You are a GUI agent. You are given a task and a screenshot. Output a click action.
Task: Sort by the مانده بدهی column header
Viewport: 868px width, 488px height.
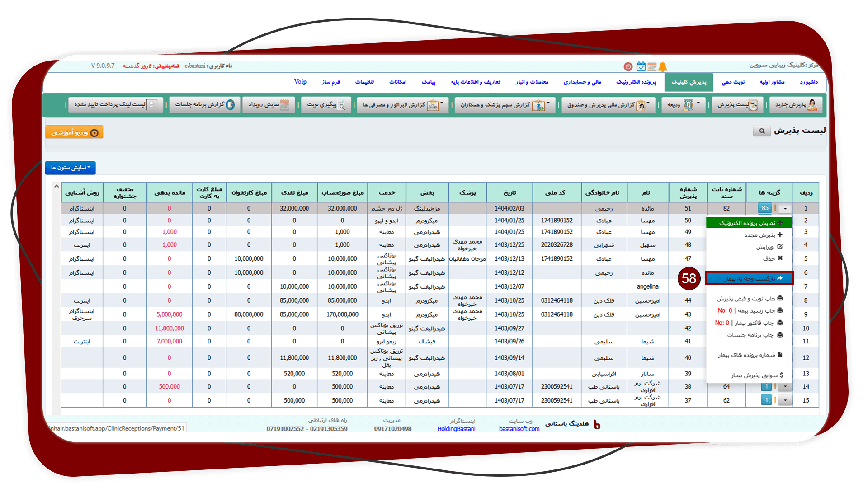coord(170,193)
